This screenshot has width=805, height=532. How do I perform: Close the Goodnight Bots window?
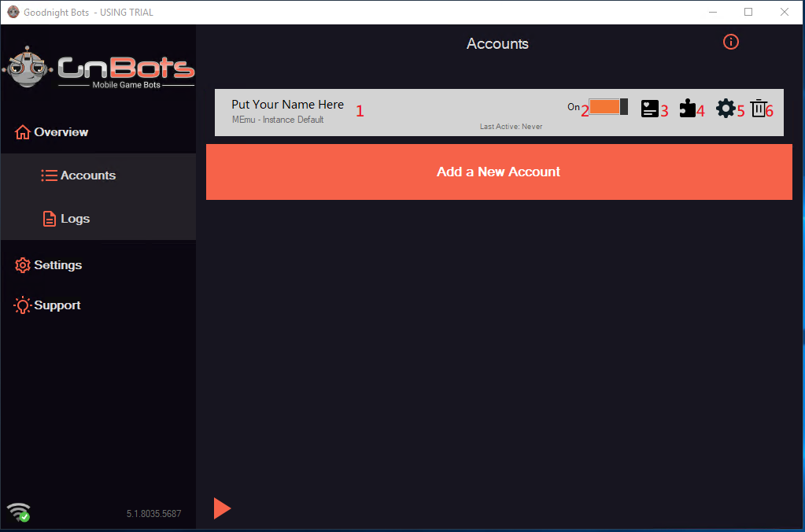coord(784,12)
